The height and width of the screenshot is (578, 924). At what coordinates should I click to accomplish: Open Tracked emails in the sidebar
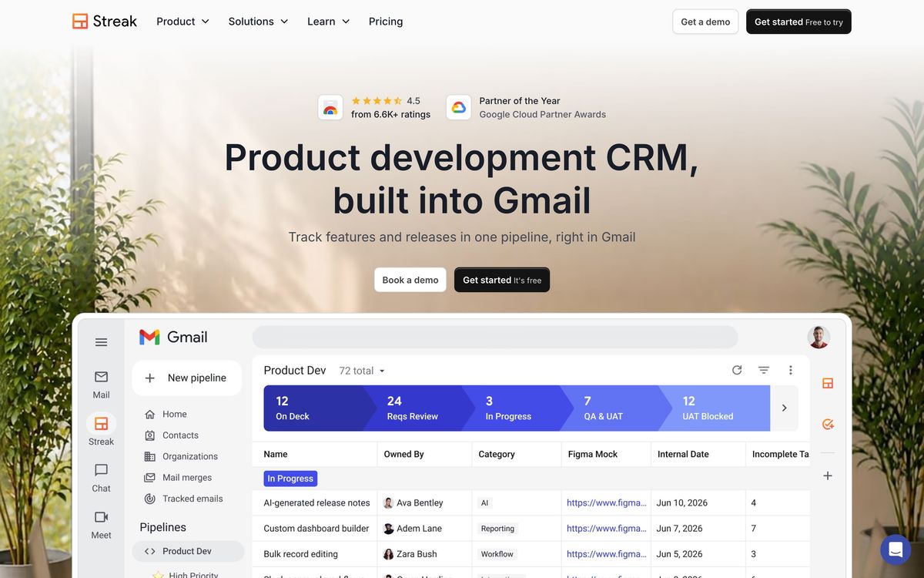tap(184, 499)
